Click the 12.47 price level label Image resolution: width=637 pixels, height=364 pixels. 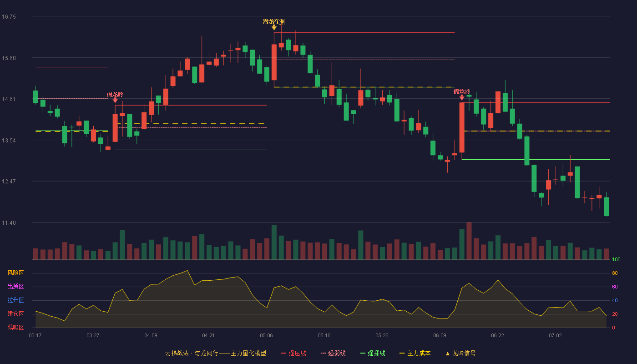coord(9,182)
